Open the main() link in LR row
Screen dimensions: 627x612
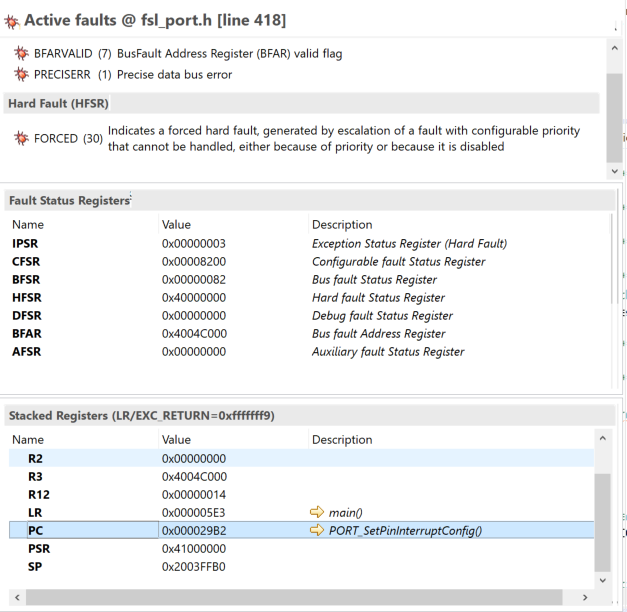(345, 513)
